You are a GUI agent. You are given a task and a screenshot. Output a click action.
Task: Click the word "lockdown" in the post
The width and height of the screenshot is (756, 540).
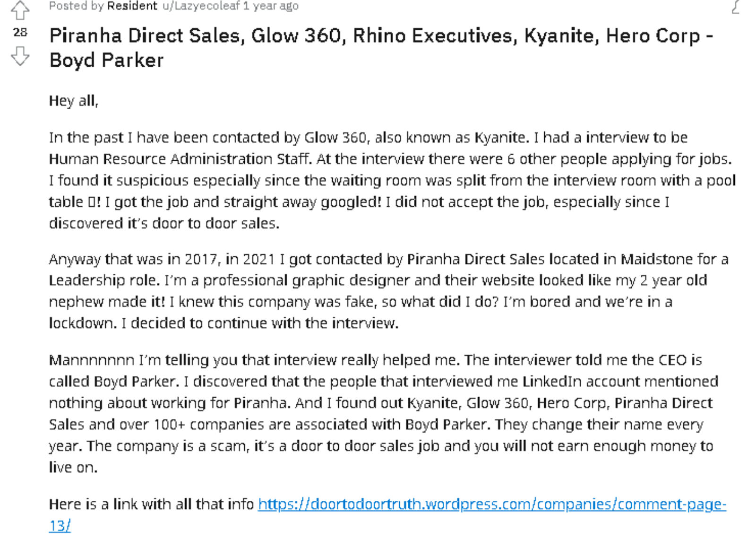pyautogui.click(x=82, y=323)
